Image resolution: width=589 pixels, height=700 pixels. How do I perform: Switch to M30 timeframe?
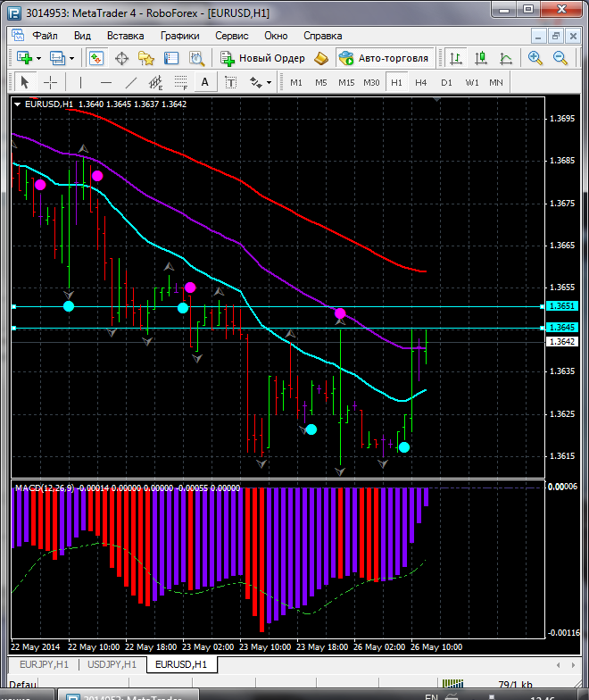click(x=371, y=82)
